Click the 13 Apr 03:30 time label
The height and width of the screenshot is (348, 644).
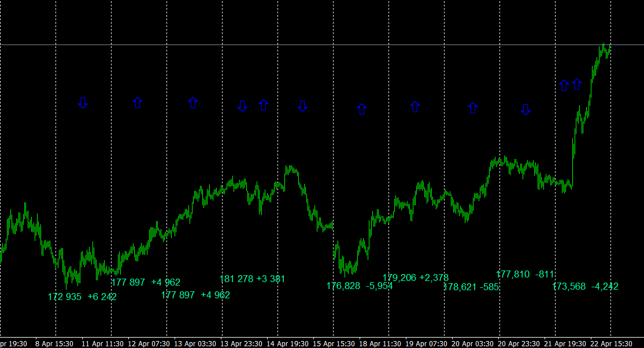[x=195, y=343]
